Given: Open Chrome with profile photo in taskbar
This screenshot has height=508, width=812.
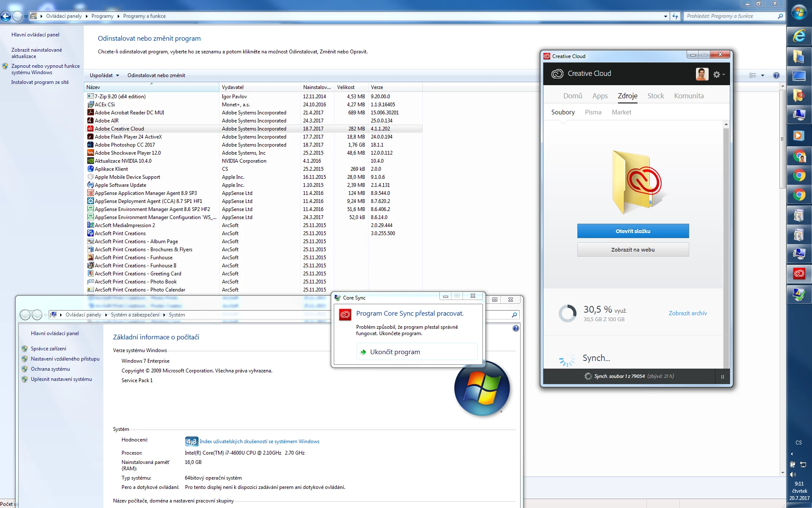Looking at the screenshot, I should (799, 156).
